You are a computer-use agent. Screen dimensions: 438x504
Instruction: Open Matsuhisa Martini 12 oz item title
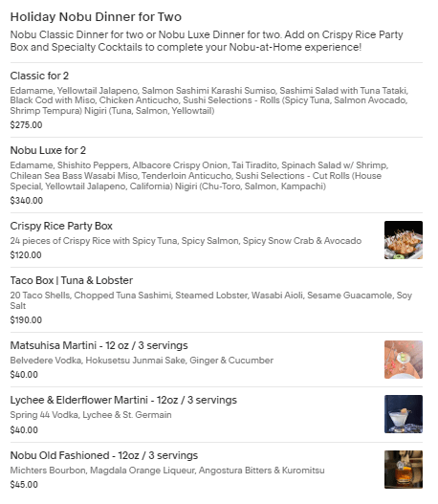tap(99, 345)
